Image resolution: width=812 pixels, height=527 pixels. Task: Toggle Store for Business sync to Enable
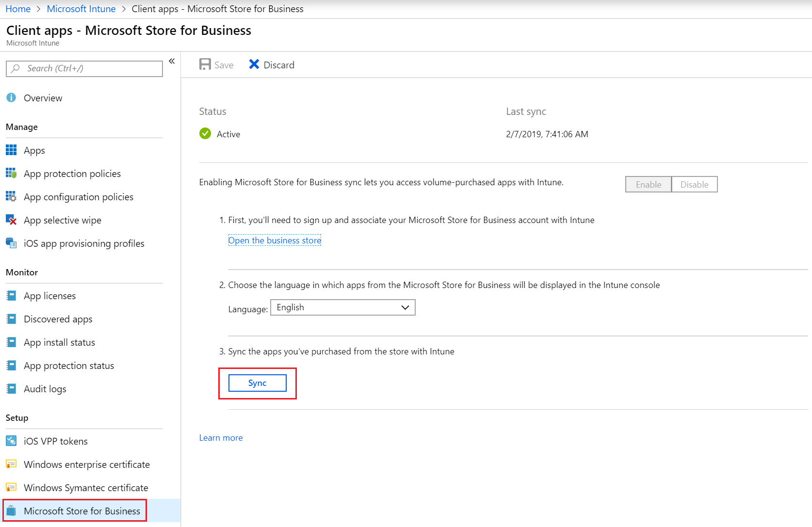648,185
